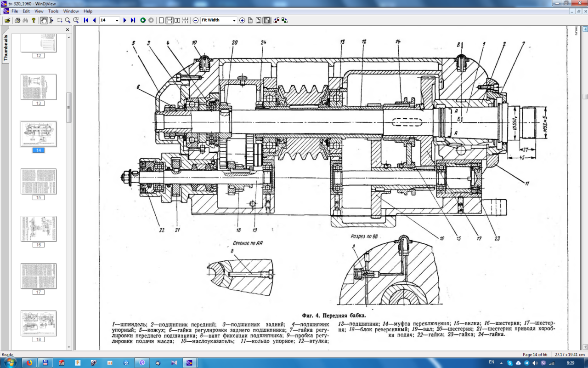588x368 pixels.
Task: Click the 8:29 system clock
Action: [x=571, y=362]
